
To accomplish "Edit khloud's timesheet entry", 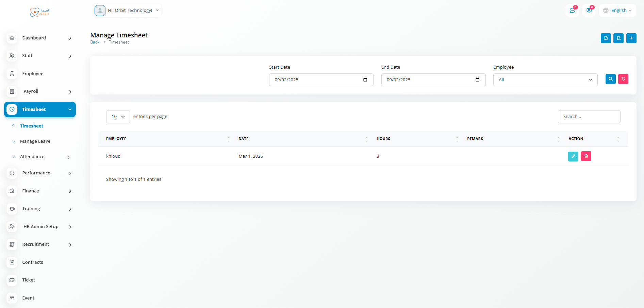I will (573, 156).
